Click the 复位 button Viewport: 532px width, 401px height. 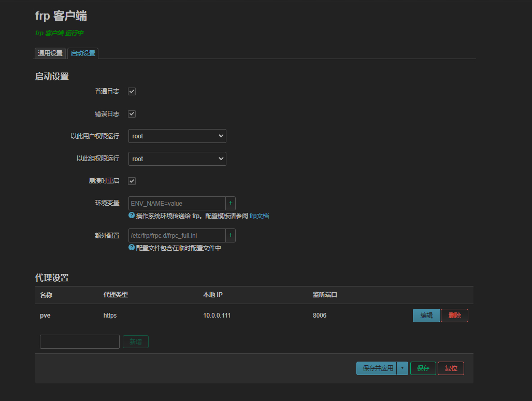(451, 368)
